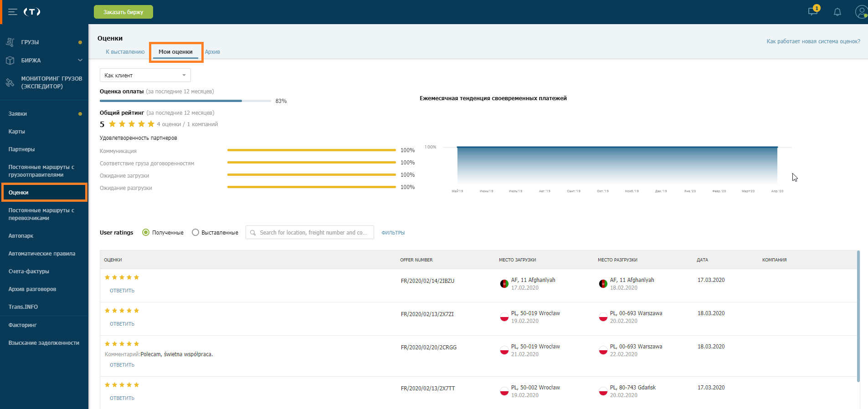The image size is (868, 409).
Task: Click the Ожидание разгрузки 100% bar
Action: tap(312, 187)
